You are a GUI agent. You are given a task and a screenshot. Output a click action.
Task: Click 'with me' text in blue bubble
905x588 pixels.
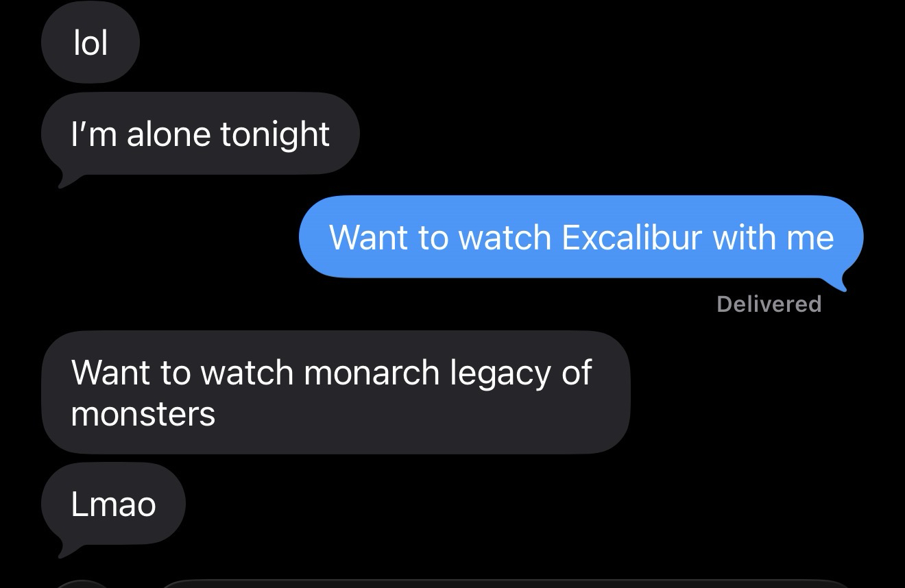pos(773,237)
